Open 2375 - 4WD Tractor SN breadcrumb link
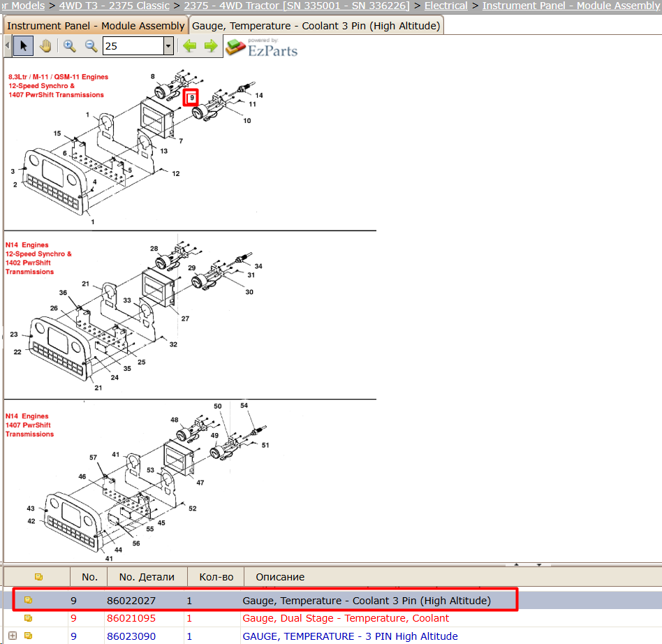Image resolution: width=662 pixels, height=644 pixels. (x=297, y=6)
